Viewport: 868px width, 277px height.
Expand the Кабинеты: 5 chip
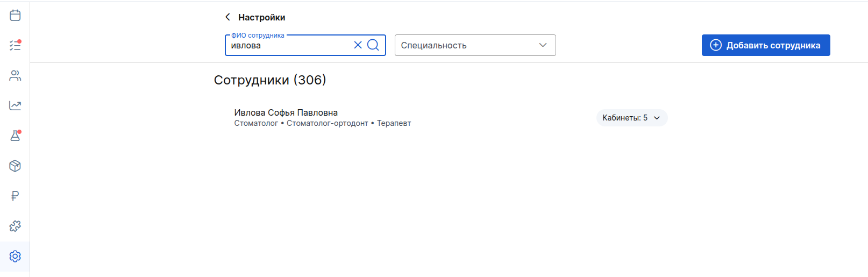click(632, 118)
